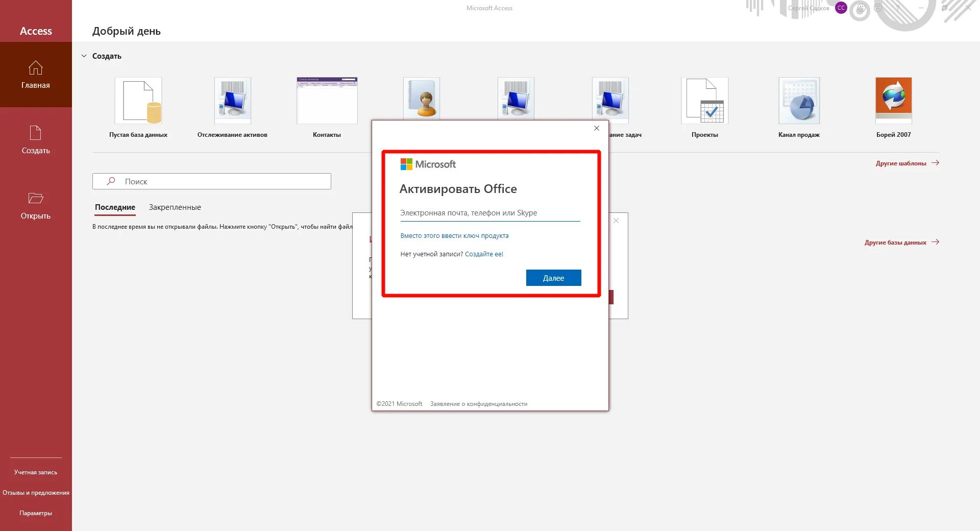Click the Сергей Садков account name
The width and height of the screenshot is (980, 531).
pyautogui.click(x=808, y=8)
